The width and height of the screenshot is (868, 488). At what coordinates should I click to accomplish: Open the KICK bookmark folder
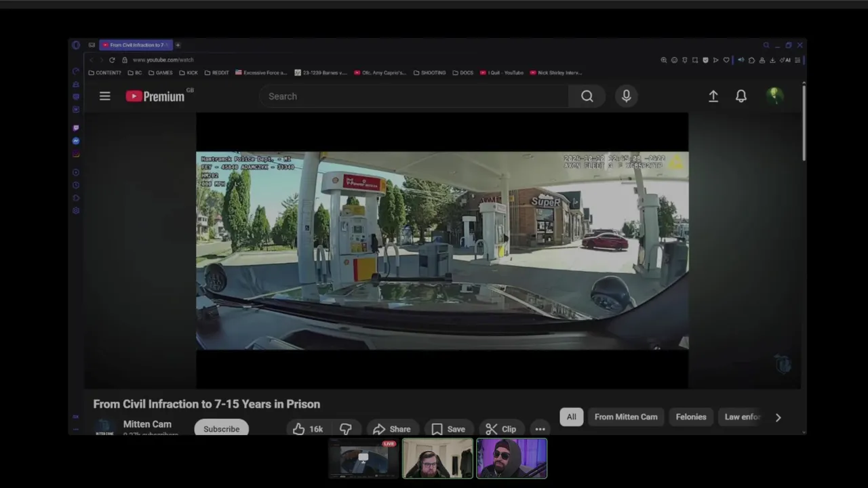click(189, 73)
